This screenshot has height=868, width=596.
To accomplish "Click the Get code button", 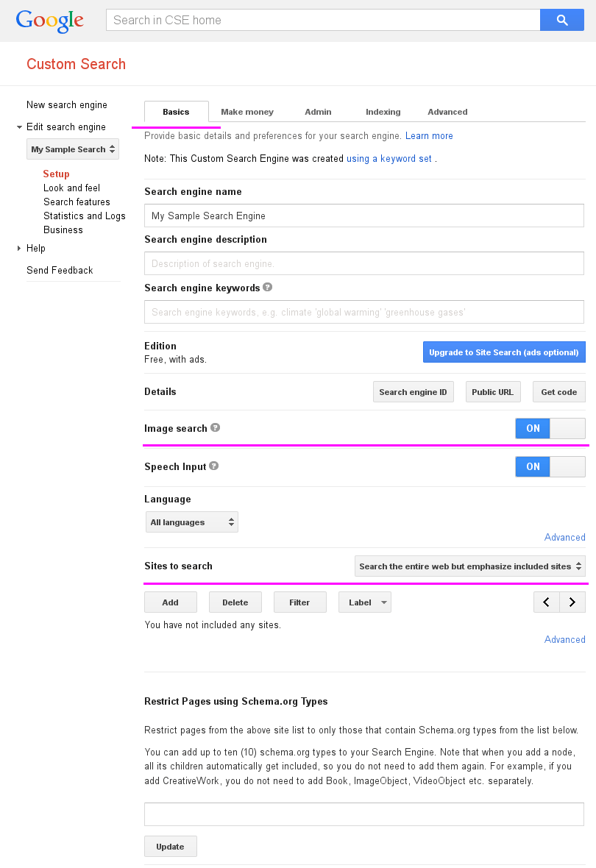I will [558, 392].
